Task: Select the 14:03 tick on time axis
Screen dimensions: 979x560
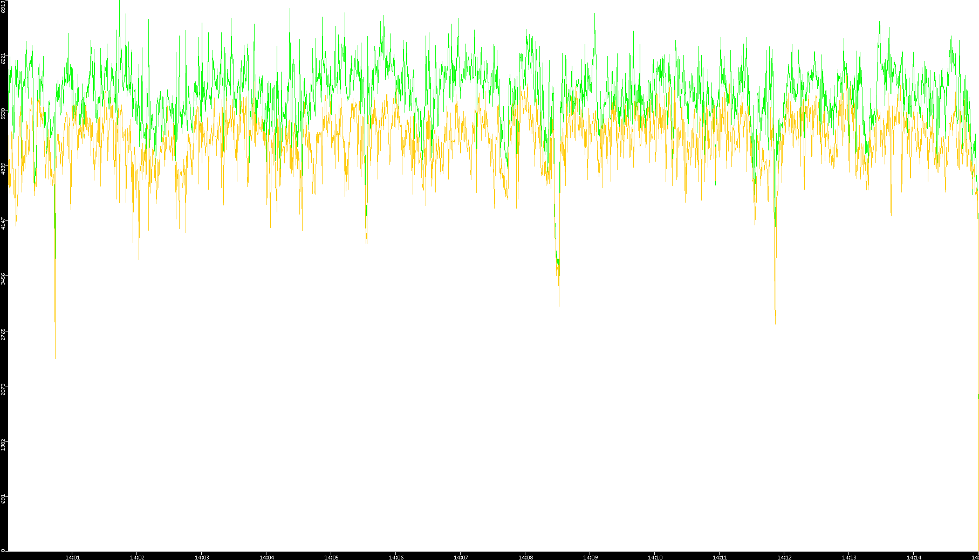Action: click(202, 557)
